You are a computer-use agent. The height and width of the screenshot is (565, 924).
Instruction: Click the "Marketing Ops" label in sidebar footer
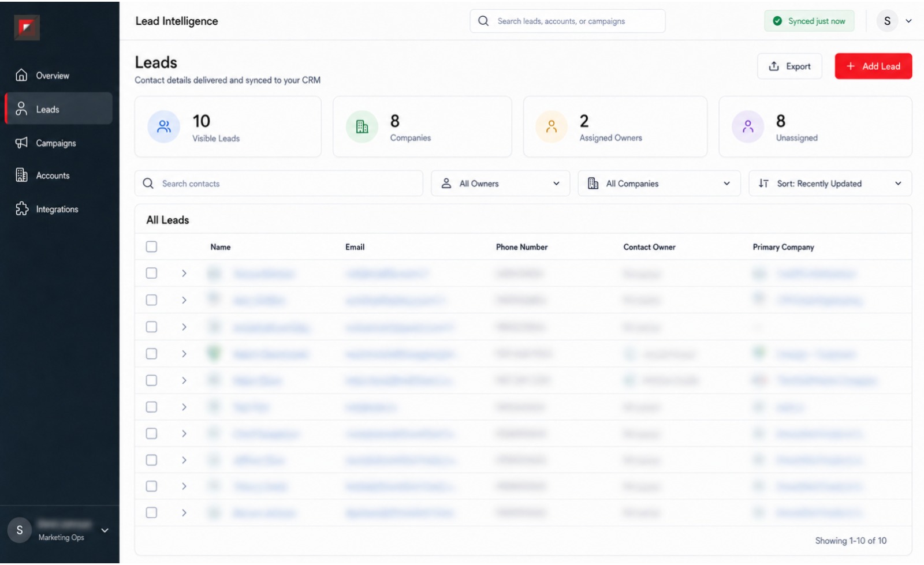pos(61,538)
